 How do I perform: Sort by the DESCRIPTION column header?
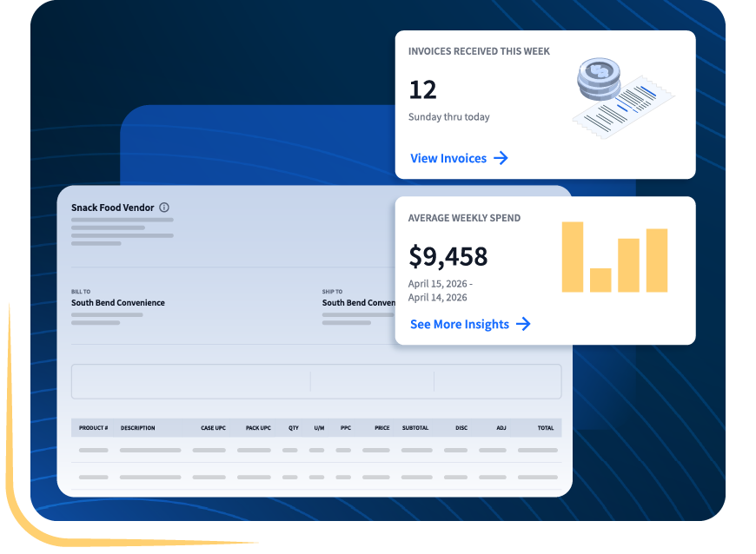coord(138,428)
